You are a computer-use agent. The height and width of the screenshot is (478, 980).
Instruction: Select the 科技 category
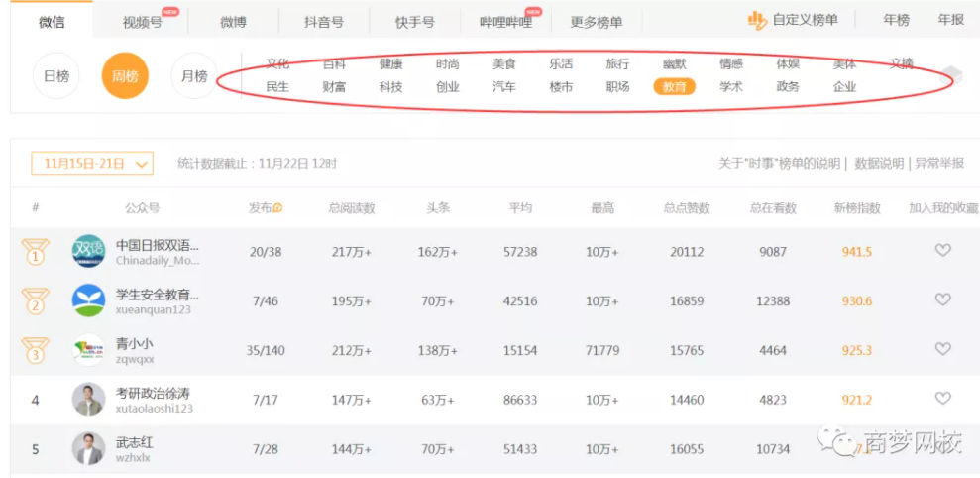390,87
